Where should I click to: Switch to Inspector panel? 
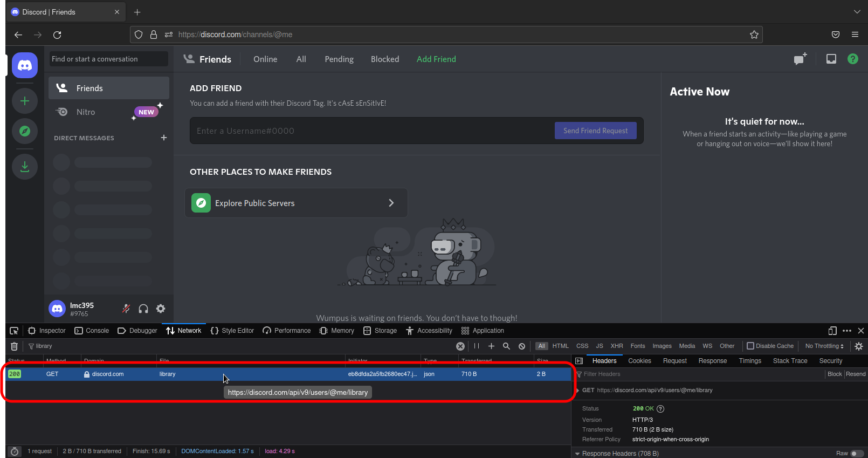click(x=47, y=331)
